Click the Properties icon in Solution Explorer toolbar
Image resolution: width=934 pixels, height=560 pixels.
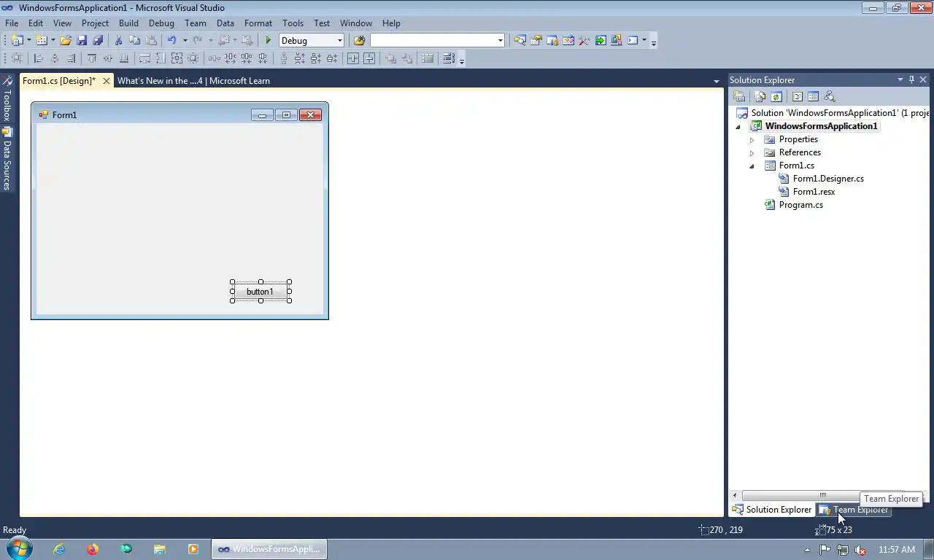click(x=739, y=96)
